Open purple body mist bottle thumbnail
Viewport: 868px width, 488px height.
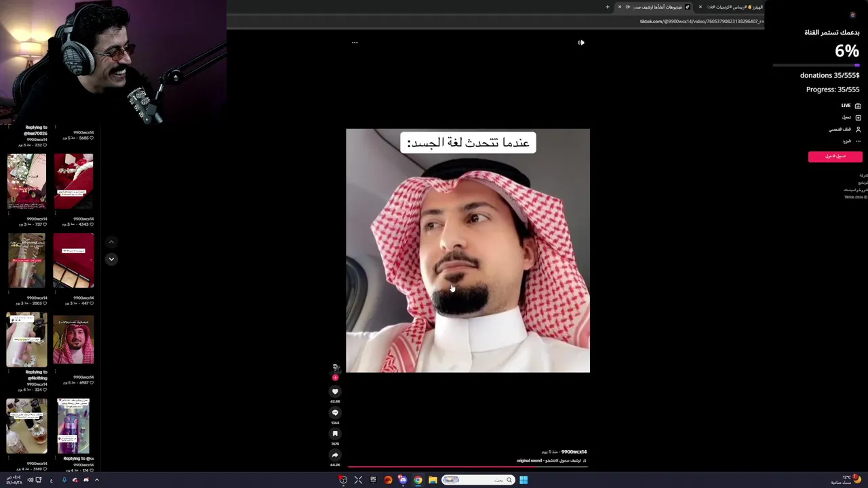click(x=74, y=426)
